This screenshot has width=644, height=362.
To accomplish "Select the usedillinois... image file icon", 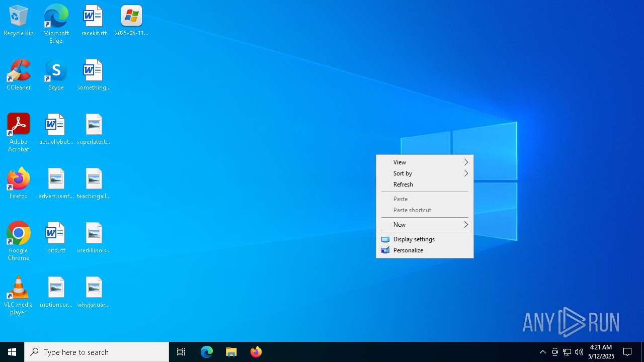I will pos(94,238).
